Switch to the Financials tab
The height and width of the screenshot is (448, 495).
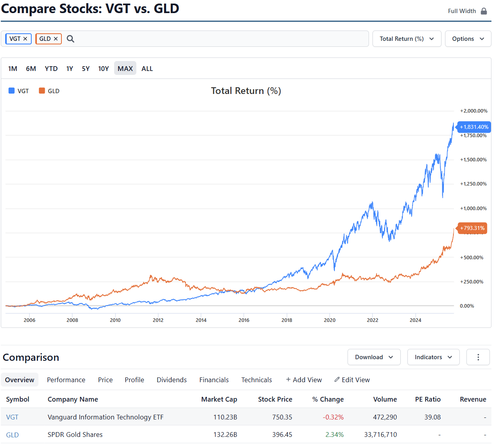pos(214,380)
